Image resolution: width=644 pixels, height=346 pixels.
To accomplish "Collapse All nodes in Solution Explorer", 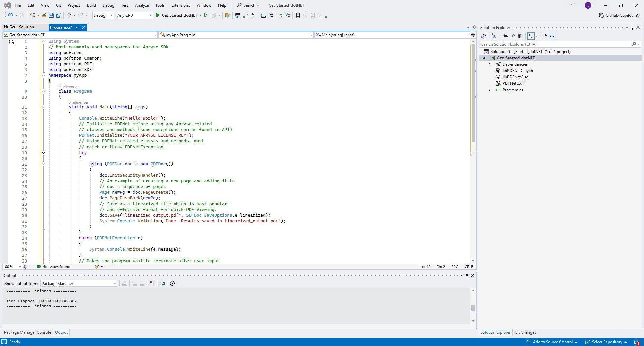I will coord(513,36).
